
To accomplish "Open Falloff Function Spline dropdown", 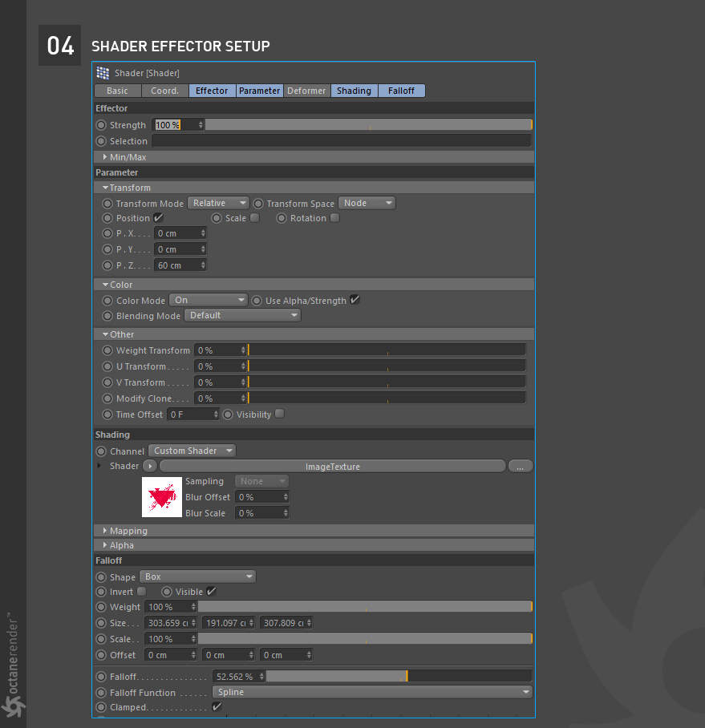I will click(x=372, y=692).
